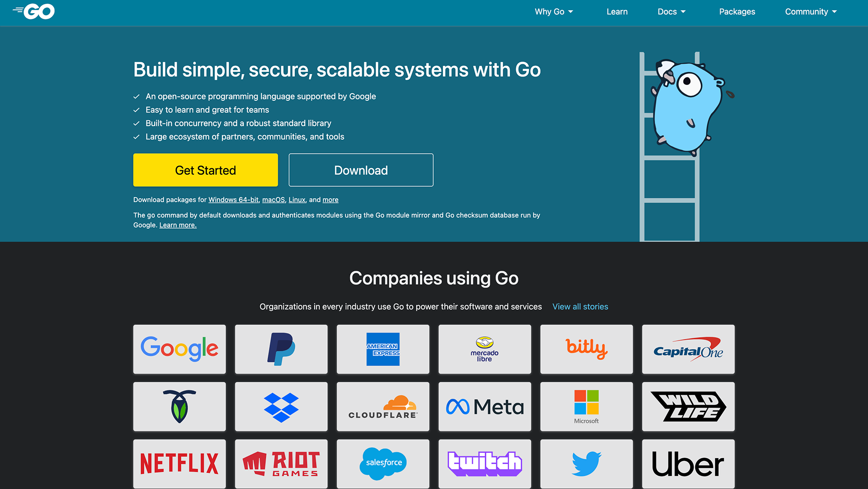Viewport: 868px width, 489px height.
Task: Click the Go logo in header
Action: pyautogui.click(x=34, y=11)
